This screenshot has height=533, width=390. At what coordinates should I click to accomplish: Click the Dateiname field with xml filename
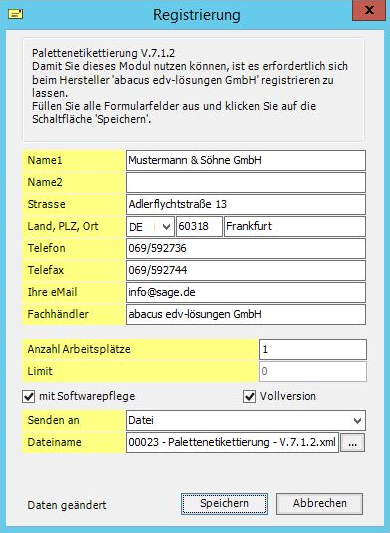tap(233, 442)
